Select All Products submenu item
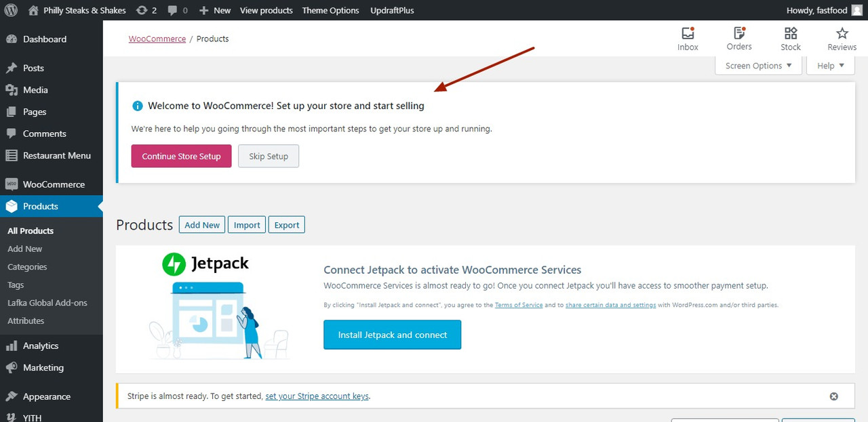This screenshot has width=868, height=422. (x=31, y=231)
